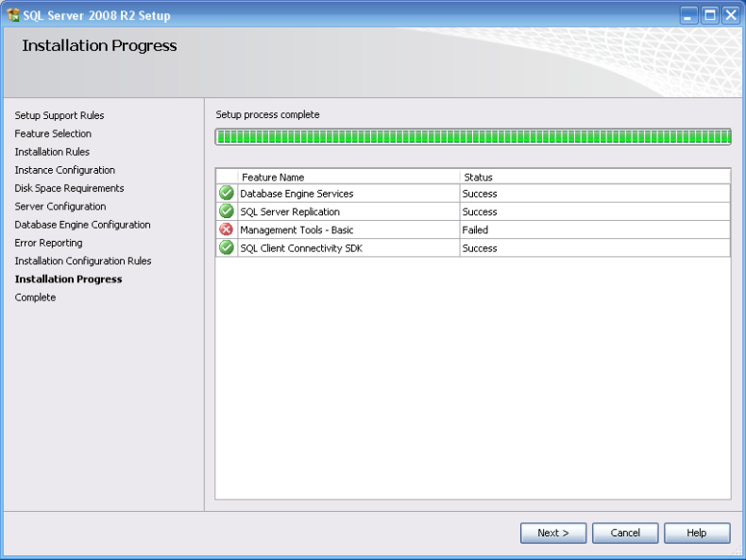Click the completed green progress bar
The width and height of the screenshot is (746, 560).
click(x=473, y=137)
